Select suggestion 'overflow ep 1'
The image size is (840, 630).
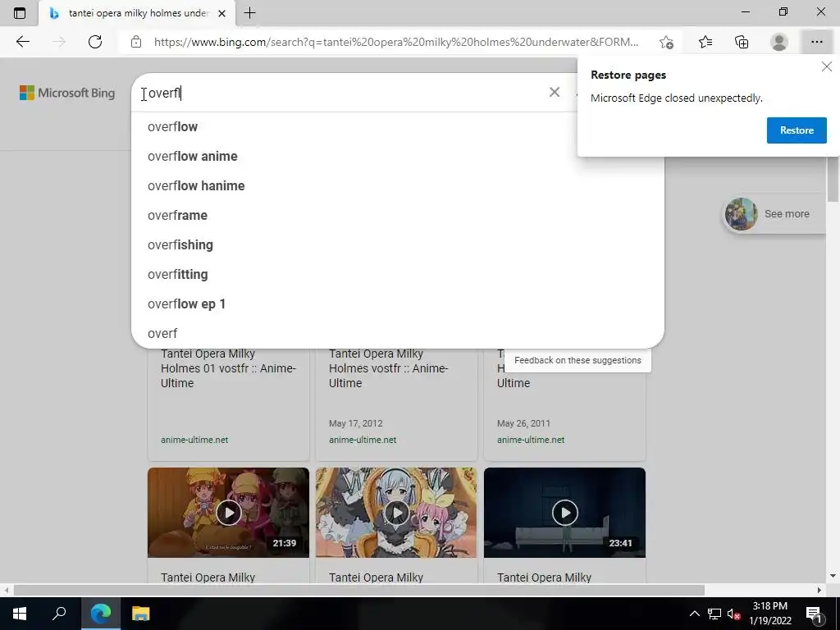coord(398,304)
